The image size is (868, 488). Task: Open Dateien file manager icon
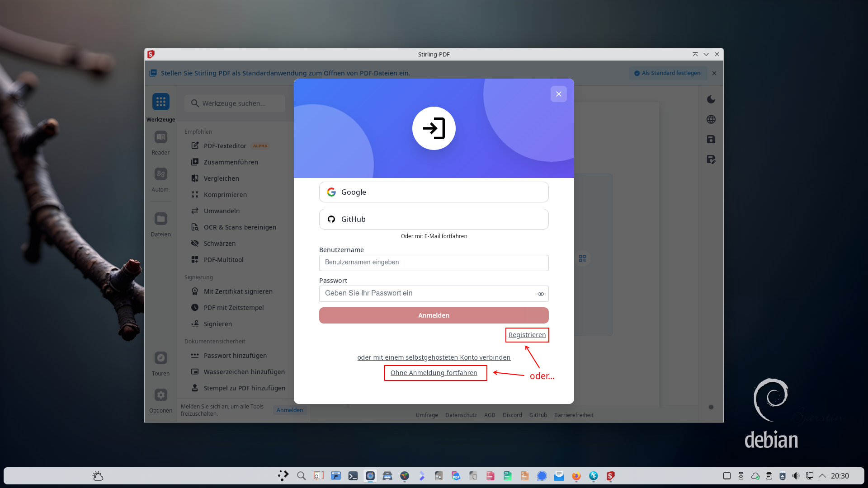(160, 219)
